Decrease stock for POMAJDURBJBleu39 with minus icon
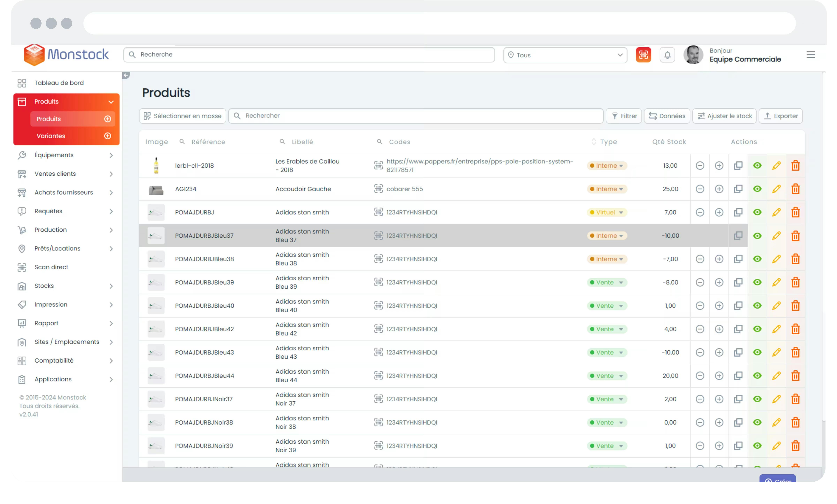Screen dimensions: 837x504 [x=700, y=282]
